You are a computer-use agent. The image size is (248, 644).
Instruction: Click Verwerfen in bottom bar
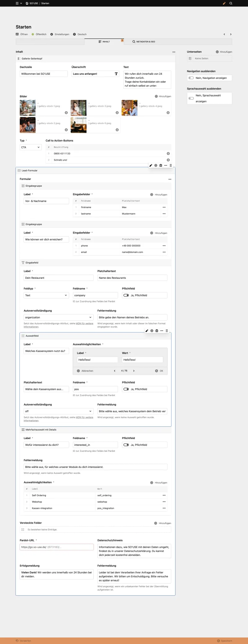coord(23,641)
